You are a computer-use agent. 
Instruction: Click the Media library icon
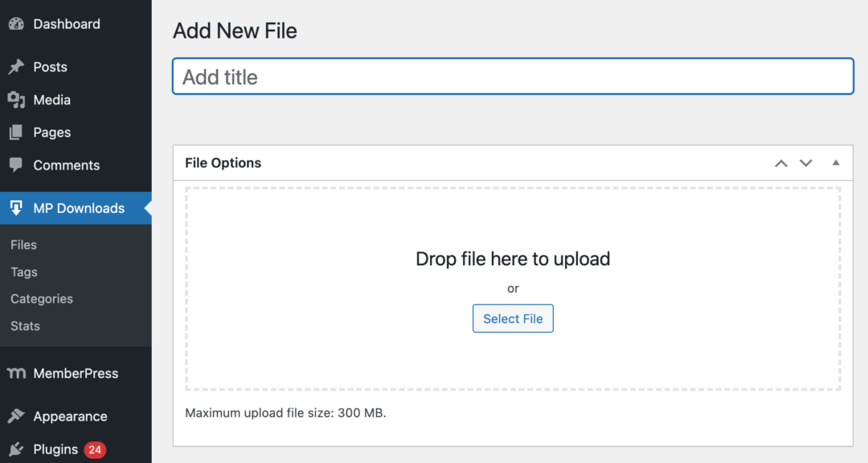[16, 100]
